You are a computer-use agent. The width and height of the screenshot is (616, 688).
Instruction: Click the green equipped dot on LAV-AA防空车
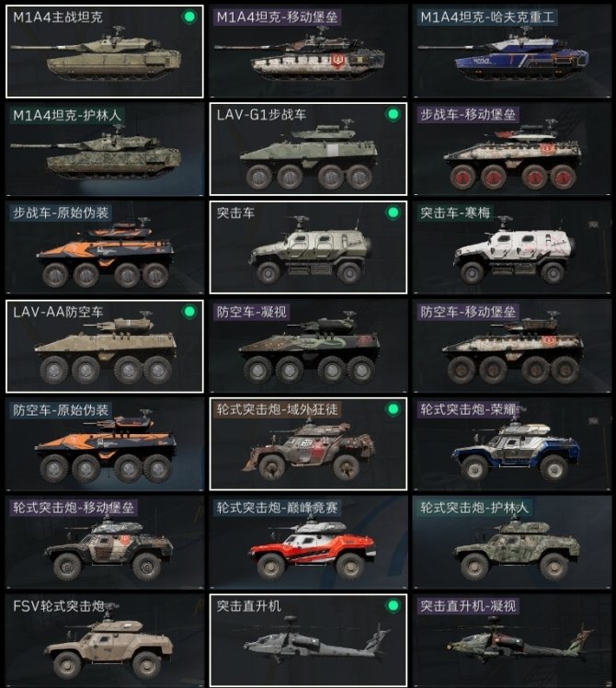click(189, 312)
